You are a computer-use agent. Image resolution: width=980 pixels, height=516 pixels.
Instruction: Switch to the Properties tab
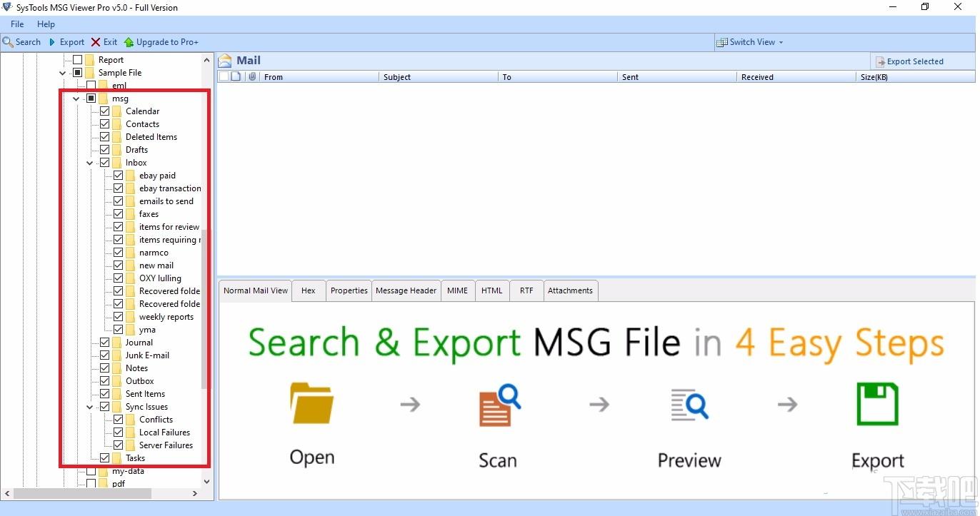pyautogui.click(x=349, y=290)
